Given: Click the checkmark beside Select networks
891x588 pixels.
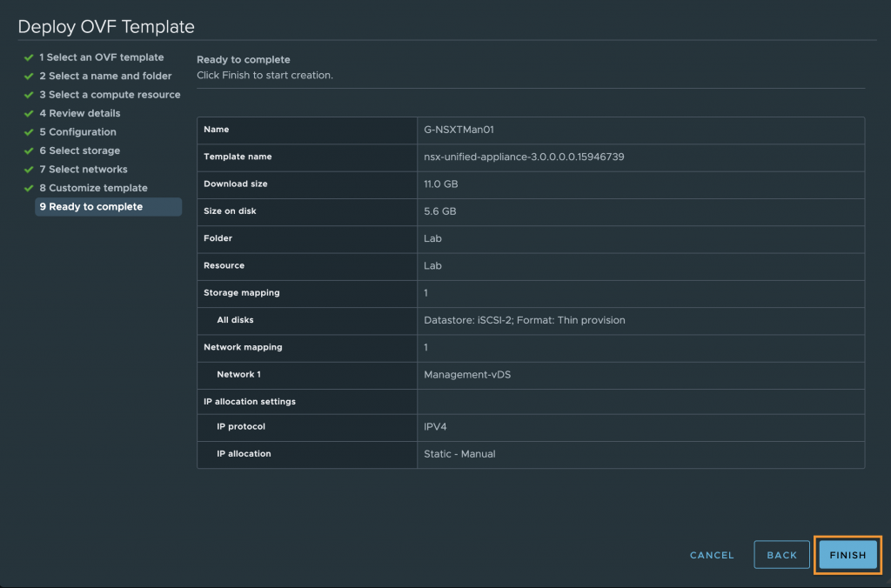Looking at the screenshot, I should click(x=29, y=170).
